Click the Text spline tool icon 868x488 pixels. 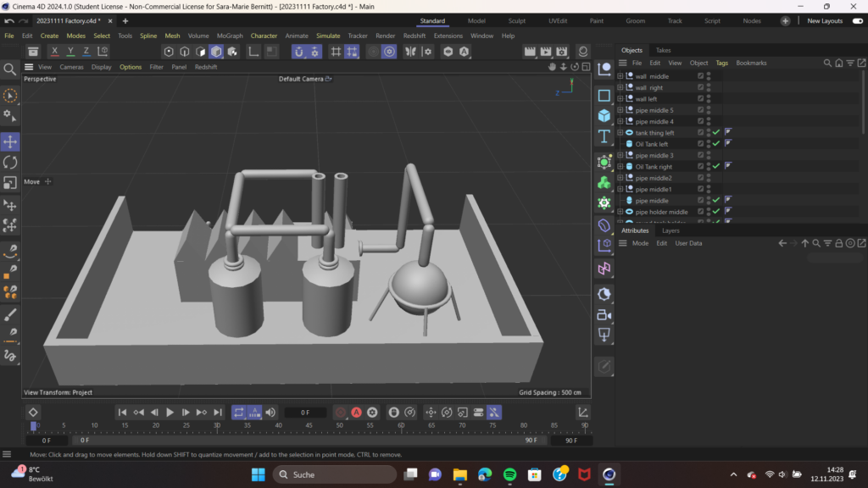[604, 136]
